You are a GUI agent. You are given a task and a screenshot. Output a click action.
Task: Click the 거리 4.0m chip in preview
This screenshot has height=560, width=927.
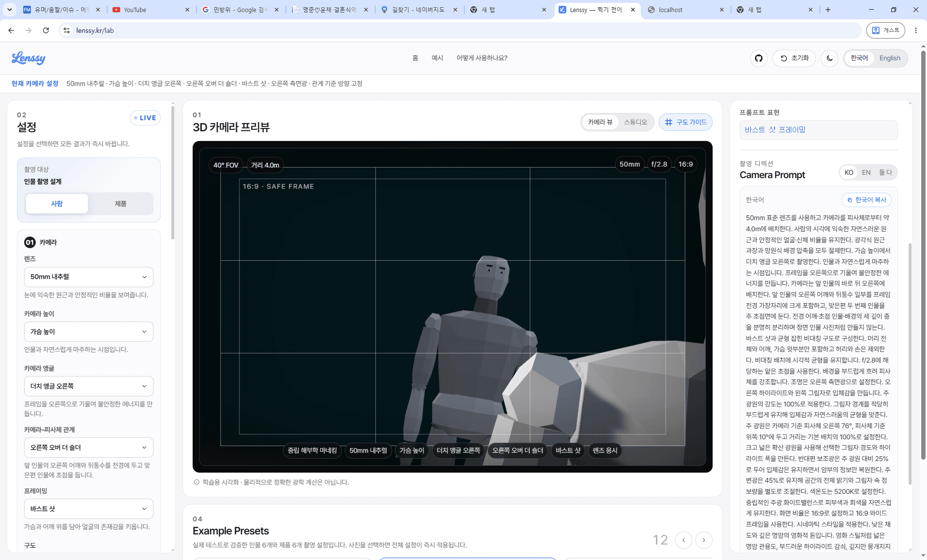pyautogui.click(x=265, y=165)
